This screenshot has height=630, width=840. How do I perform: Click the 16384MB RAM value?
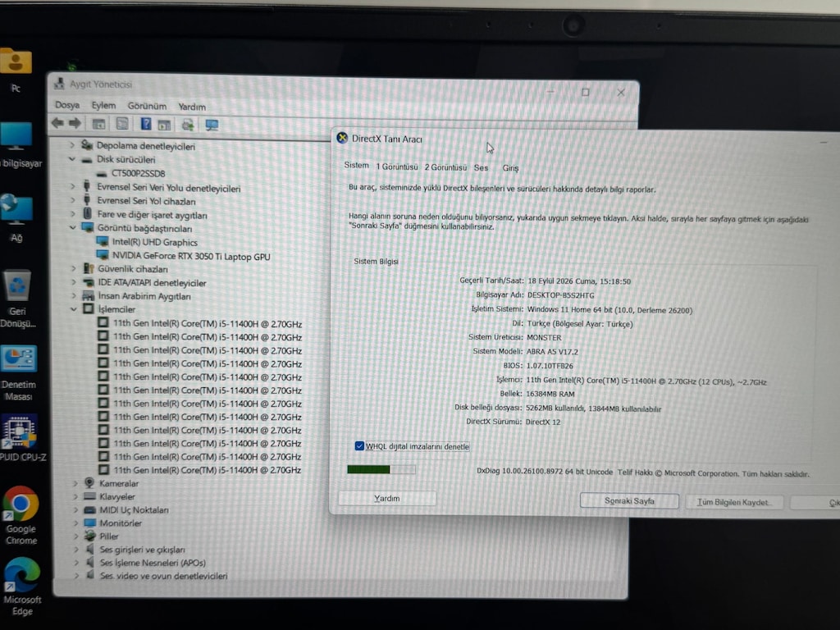pos(550,394)
